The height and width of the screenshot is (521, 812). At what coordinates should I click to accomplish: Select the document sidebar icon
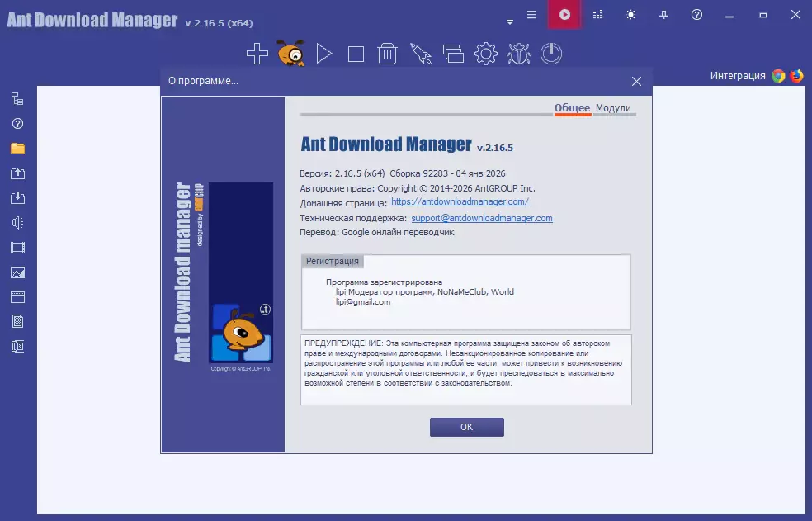point(17,321)
